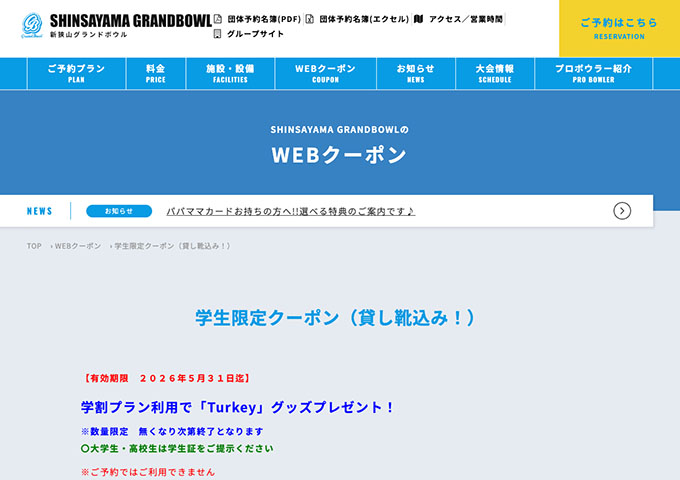Image resolution: width=680 pixels, height=480 pixels.
Task: Click the Excel file icon beside 団体予約名簿(エクセル)
Action: click(310, 19)
